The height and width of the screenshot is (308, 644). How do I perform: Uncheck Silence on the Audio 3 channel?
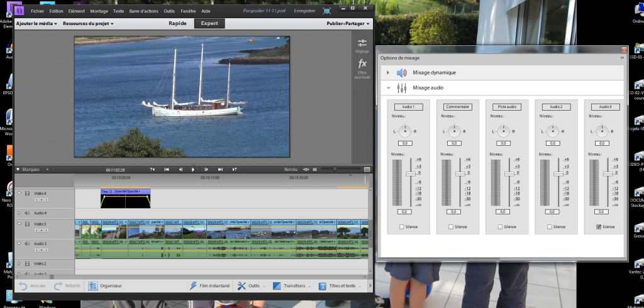pyautogui.click(x=597, y=227)
